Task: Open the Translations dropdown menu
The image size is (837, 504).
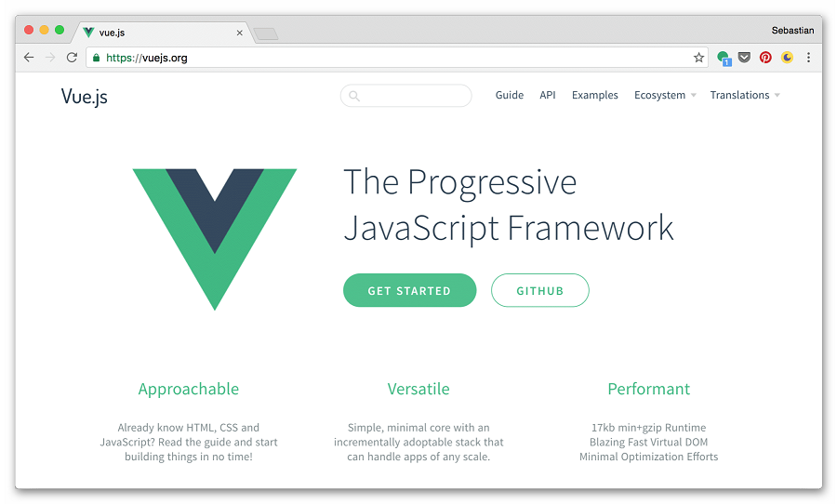Action: pos(745,95)
